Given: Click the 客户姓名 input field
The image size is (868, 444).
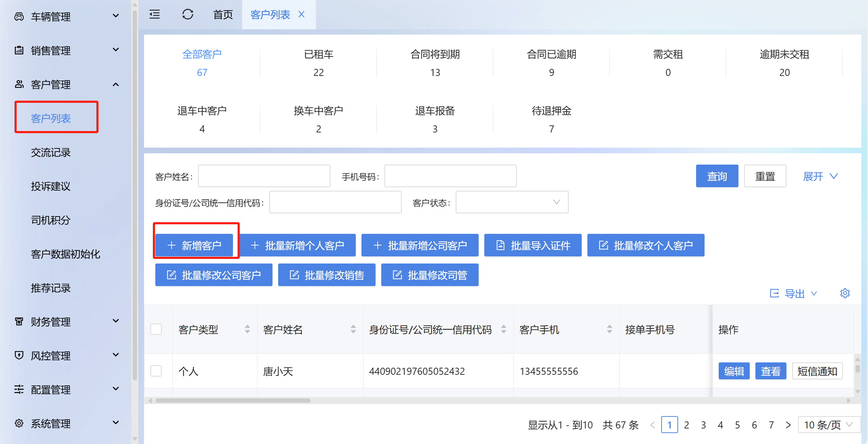Looking at the screenshot, I should [264, 176].
